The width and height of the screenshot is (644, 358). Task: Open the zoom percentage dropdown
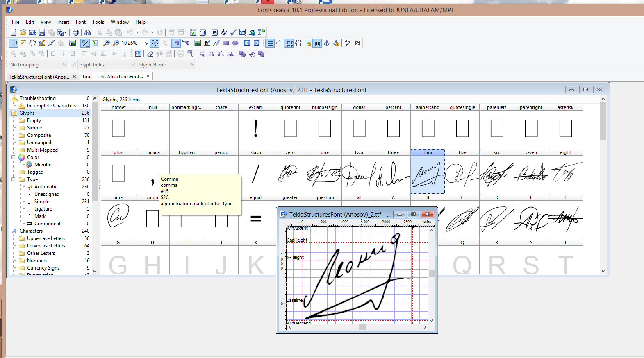[146, 43]
